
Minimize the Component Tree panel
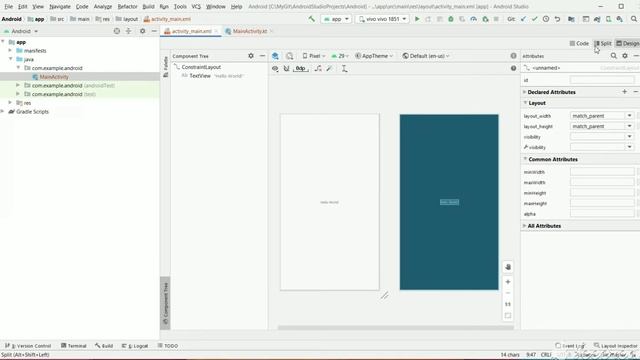[262, 56]
